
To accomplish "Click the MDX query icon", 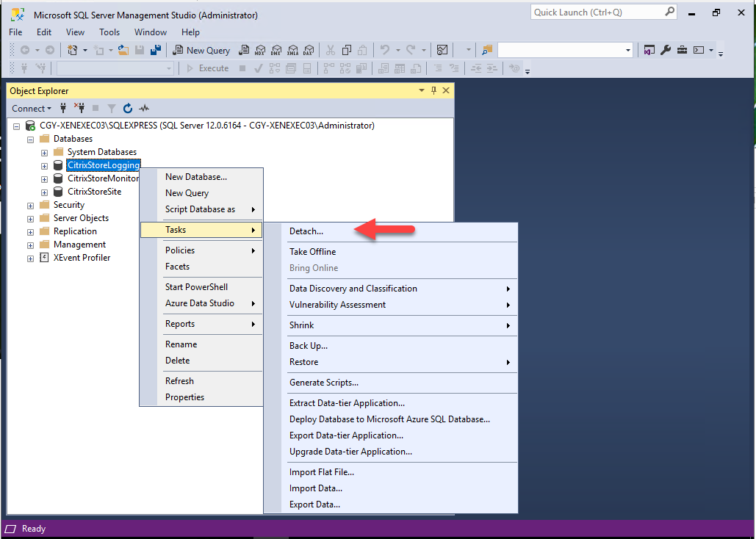I will (x=260, y=50).
